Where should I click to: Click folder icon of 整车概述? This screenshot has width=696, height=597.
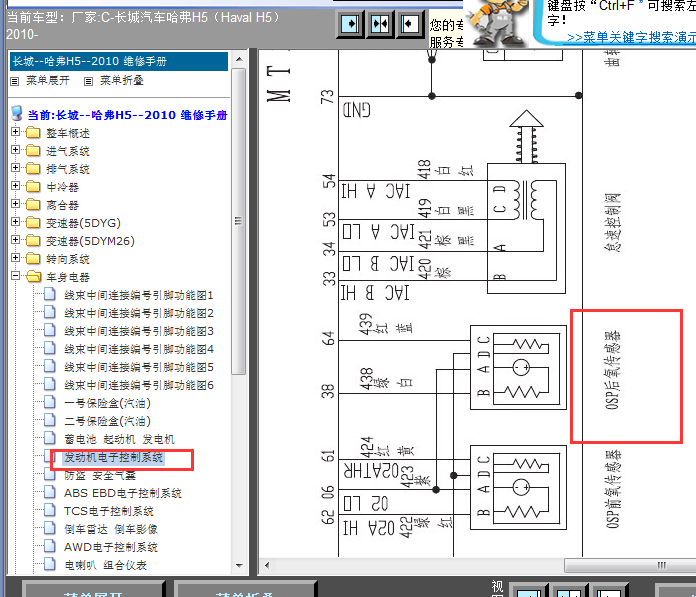coord(33,133)
